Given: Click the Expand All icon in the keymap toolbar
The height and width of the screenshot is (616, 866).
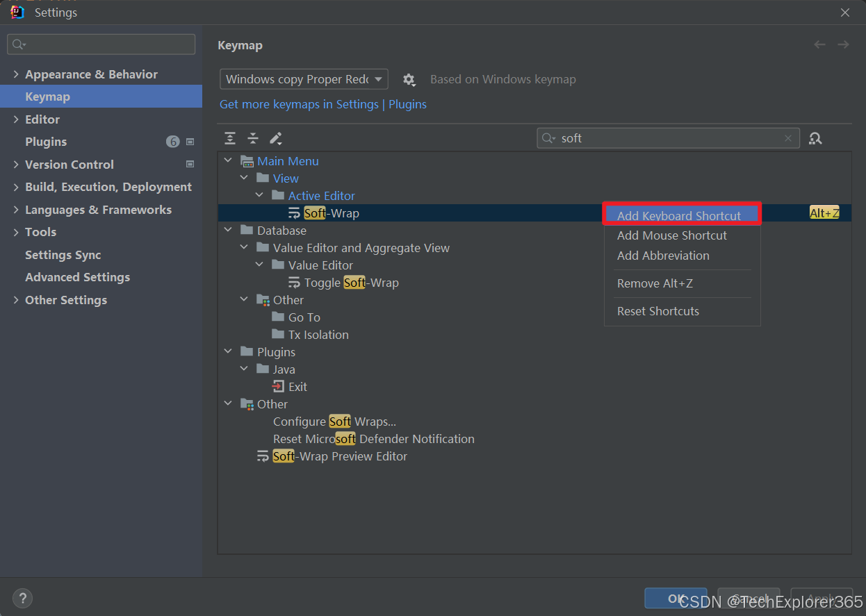Looking at the screenshot, I should point(230,138).
